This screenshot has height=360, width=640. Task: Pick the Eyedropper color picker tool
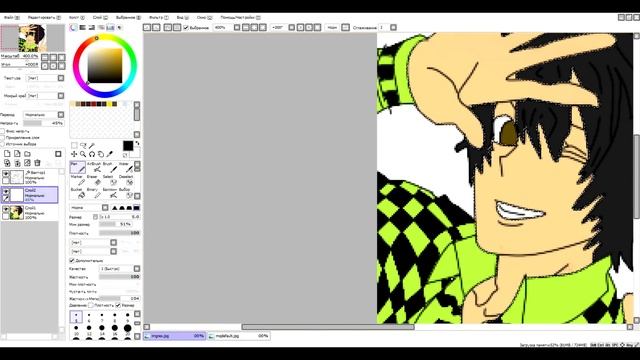pos(109,154)
